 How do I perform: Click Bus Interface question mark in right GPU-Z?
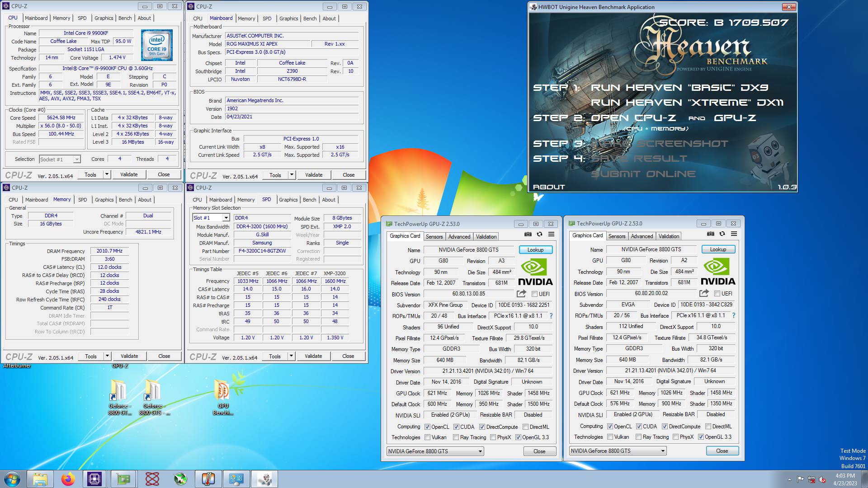pyautogui.click(x=733, y=315)
